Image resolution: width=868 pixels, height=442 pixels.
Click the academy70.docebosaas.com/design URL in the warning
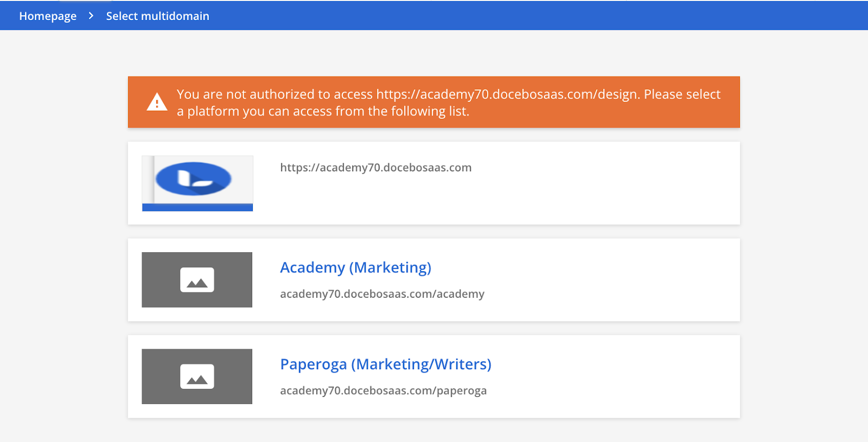(x=508, y=94)
